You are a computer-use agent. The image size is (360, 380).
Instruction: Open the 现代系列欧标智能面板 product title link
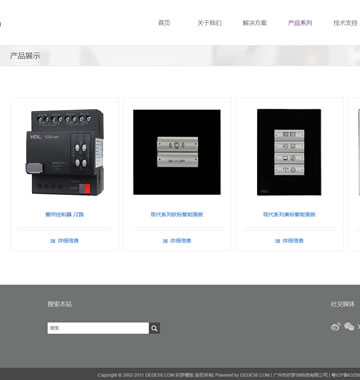point(177,214)
